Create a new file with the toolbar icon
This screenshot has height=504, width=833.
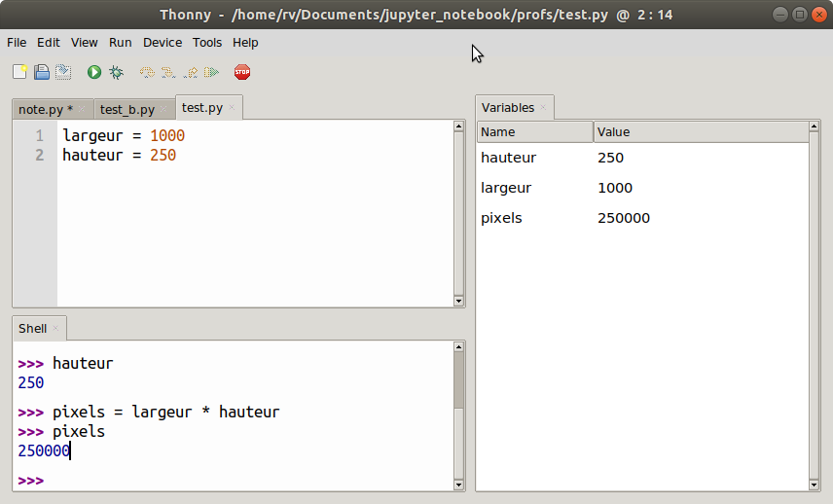[19, 72]
